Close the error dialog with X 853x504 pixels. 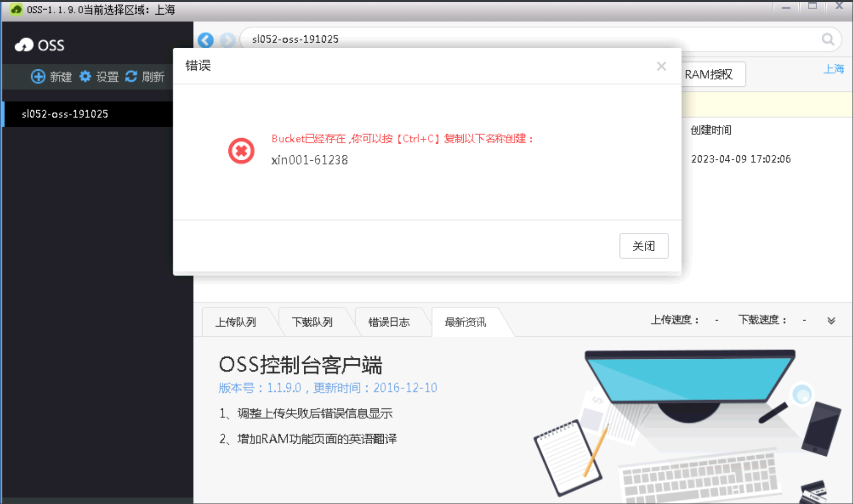661,66
